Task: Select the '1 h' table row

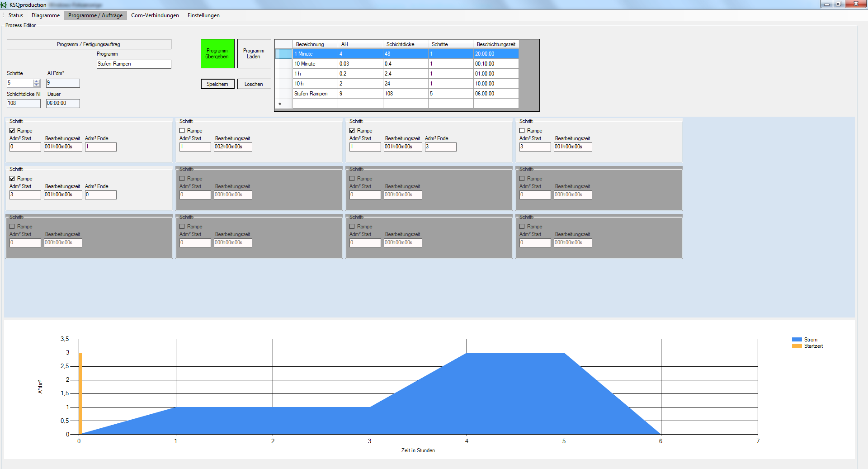Action: pyautogui.click(x=396, y=74)
